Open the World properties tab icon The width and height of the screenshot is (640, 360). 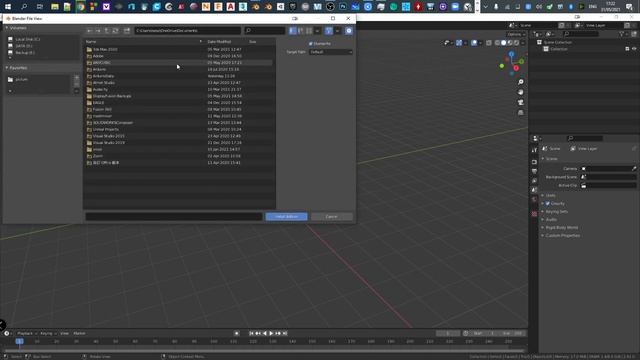point(534,200)
